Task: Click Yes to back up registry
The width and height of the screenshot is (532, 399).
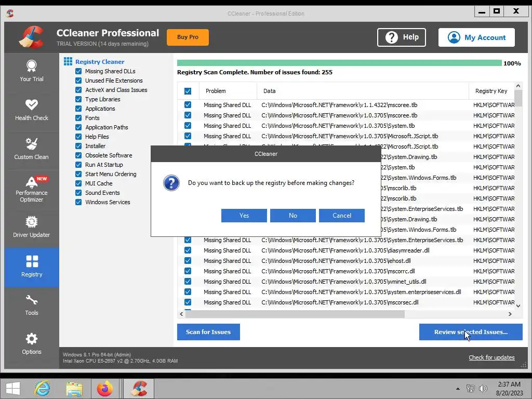Action: (x=244, y=216)
